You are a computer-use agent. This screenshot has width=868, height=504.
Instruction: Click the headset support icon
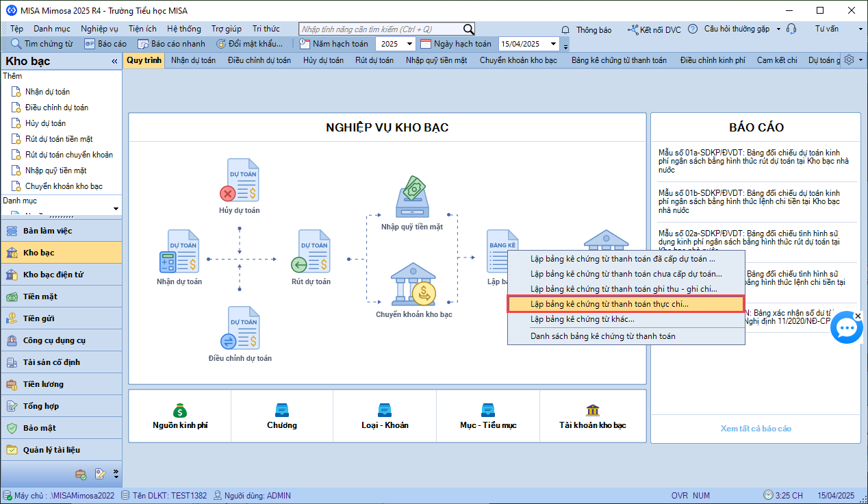[791, 29]
